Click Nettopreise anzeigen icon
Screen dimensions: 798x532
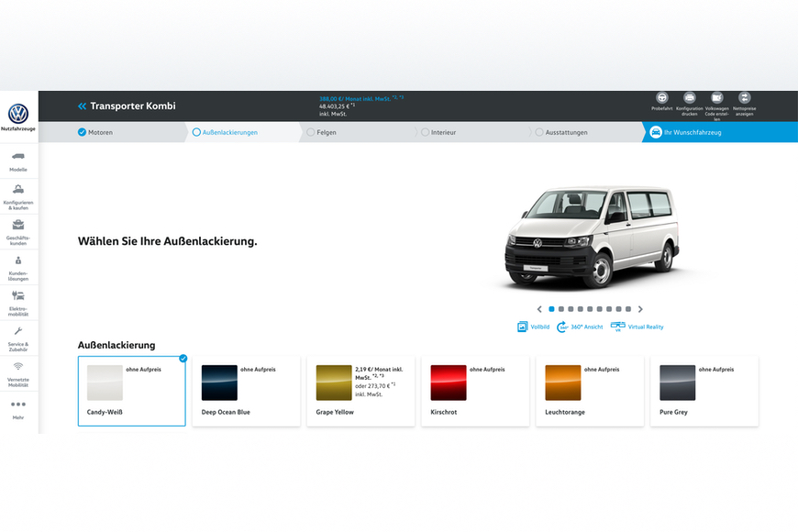(744, 97)
